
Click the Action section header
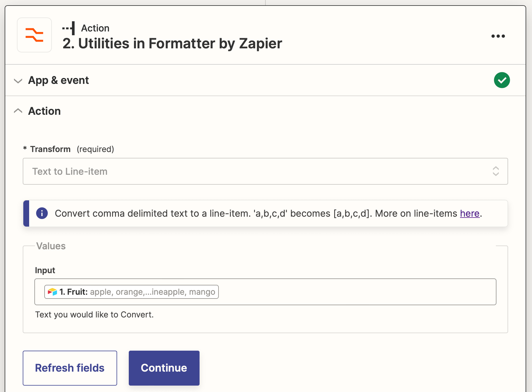pos(44,111)
